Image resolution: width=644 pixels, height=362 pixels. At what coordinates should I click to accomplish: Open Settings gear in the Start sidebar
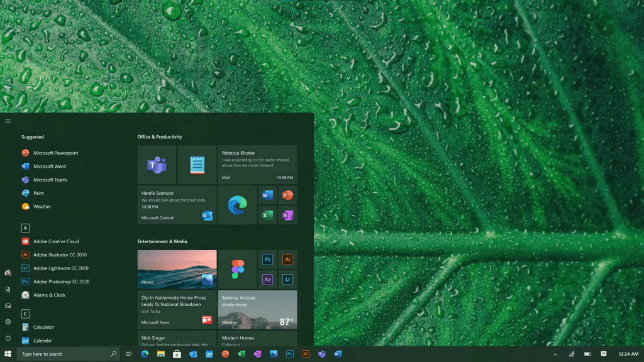[8, 322]
